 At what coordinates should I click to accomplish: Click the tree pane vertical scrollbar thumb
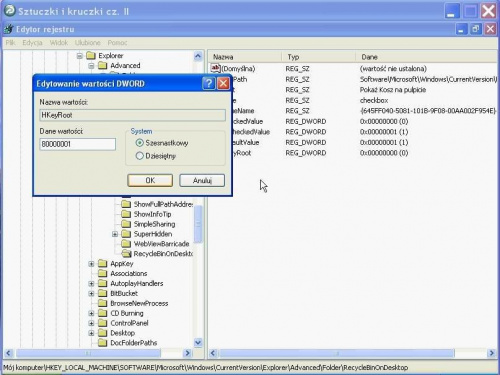click(x=198, y=224)
